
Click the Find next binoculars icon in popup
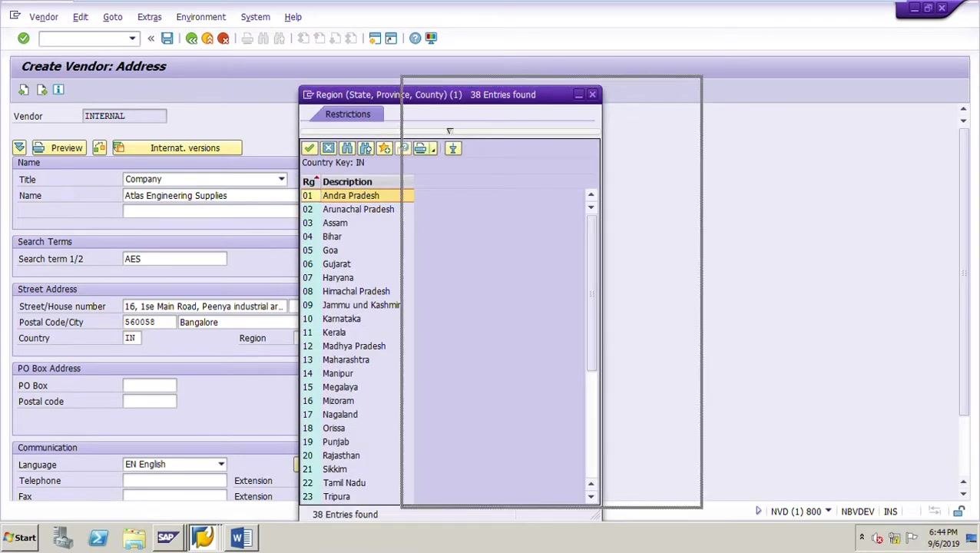[x=366, y=148]
